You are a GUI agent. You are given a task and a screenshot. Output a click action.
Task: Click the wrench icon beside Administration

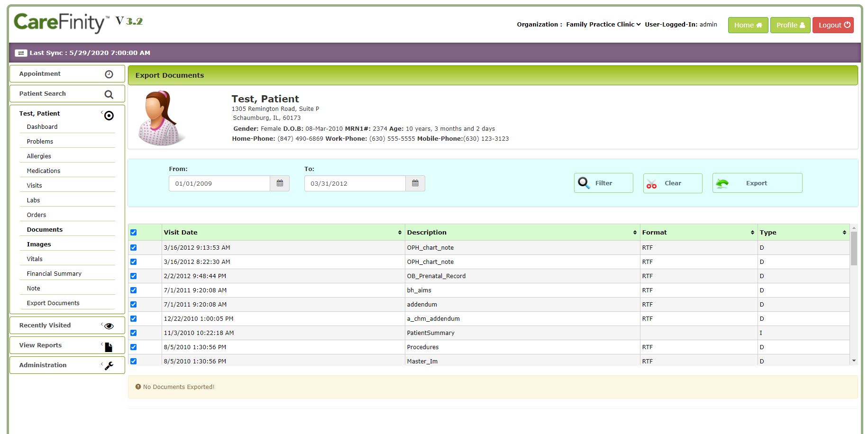pyautogui.click(x=109, y=366)
